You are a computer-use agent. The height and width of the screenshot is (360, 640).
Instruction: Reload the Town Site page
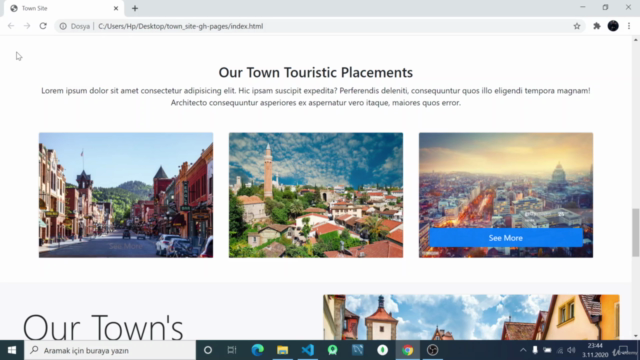coord(43,26)
